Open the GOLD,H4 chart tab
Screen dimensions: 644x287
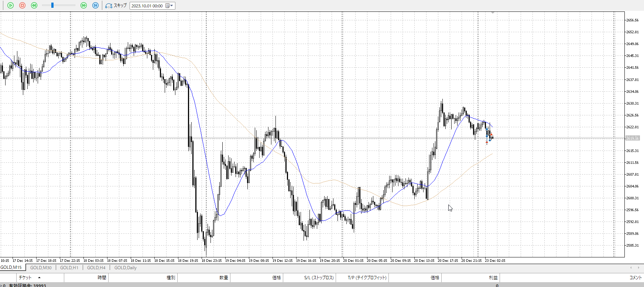point(96,268)
